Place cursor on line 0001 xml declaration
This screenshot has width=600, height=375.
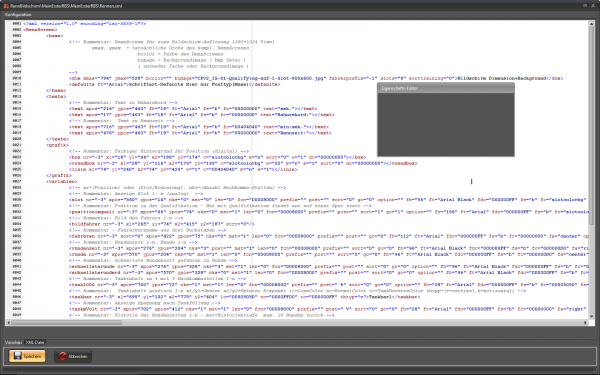pyautogui.click(x=85, y=23)
